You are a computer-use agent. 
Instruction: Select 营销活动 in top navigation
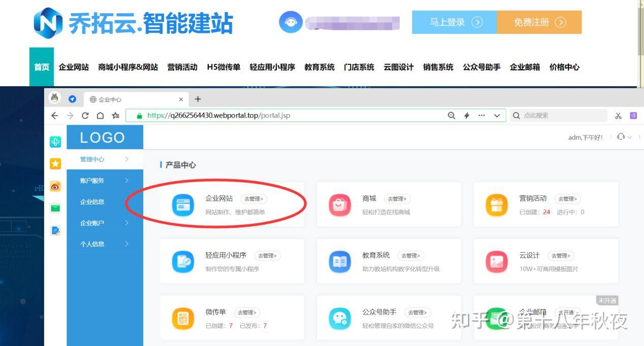click(182, 67)
